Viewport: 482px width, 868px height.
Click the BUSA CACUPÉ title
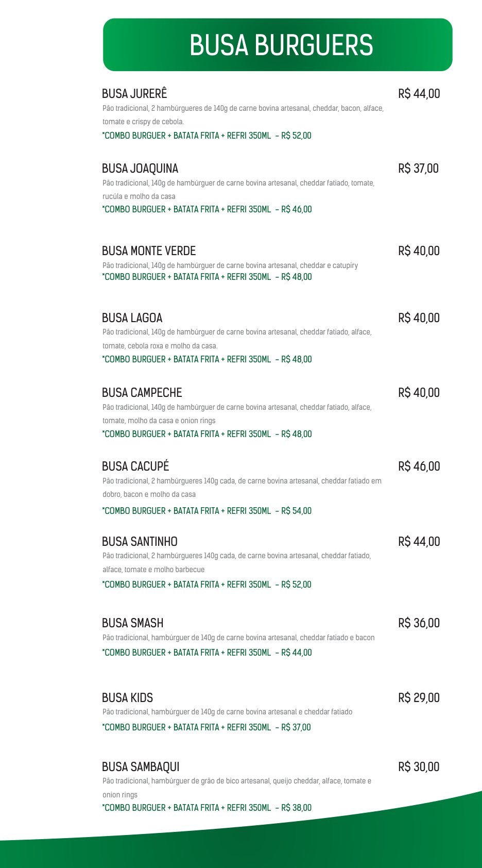click(x=135, y=466)
